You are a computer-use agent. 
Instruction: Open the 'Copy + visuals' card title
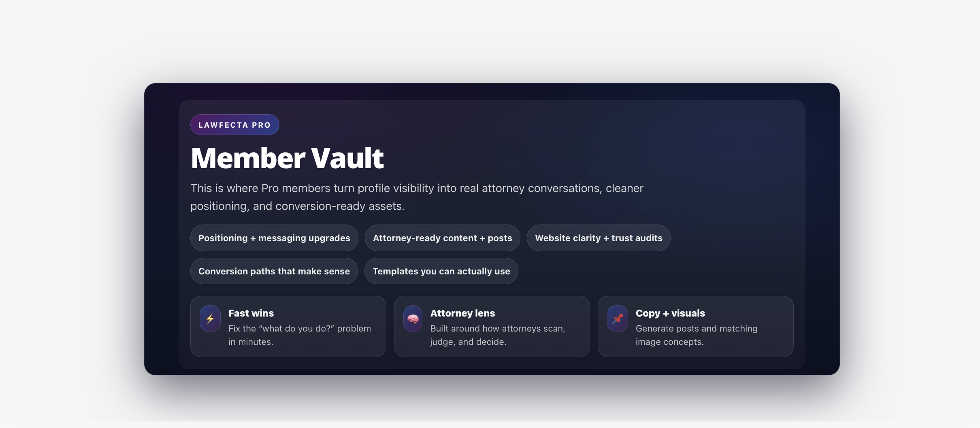click(670, 313)
